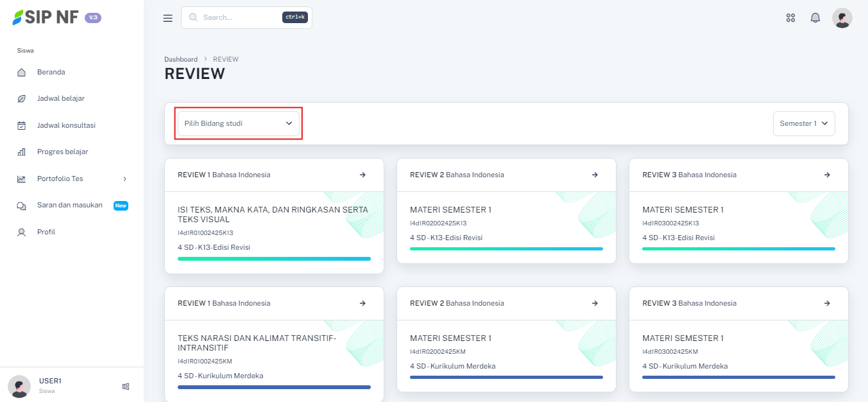
Task: Click the user avatar in top bar
Action: pyautogui.click(x=842, y=18)
